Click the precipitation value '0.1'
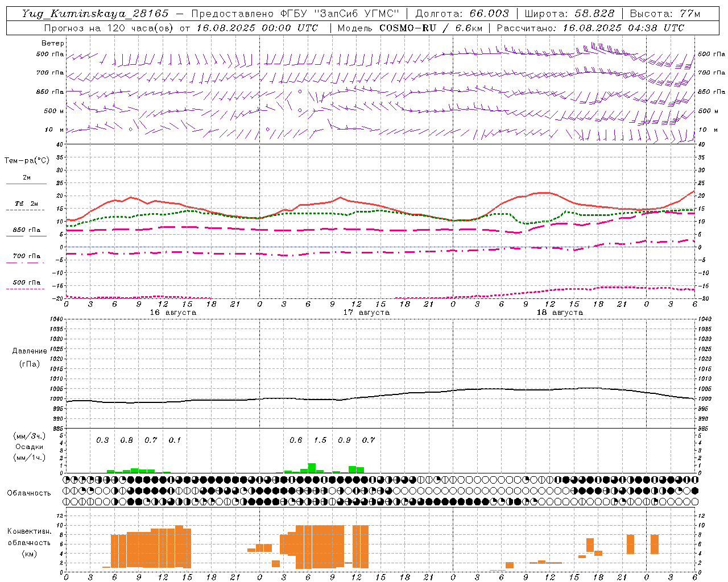 175,440
